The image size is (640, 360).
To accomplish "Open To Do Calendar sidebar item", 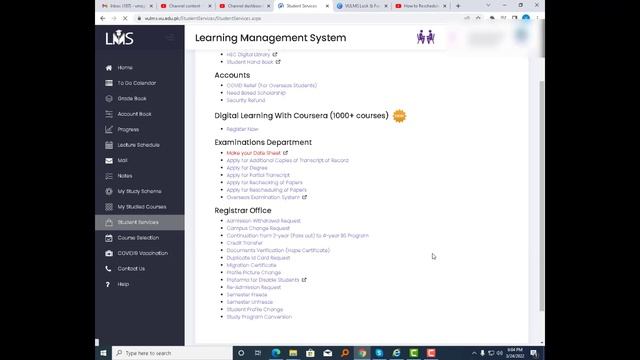I will click(x=136, y=83).
